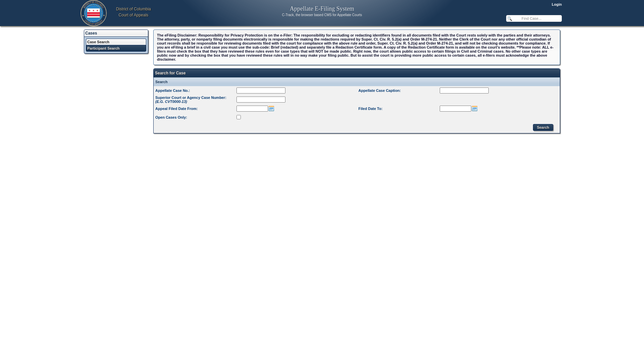Click the calendar icon for Appeal Filed Date From
This screenshot has width=644, height=362.
pyautogui.click(x=271, y=108)
